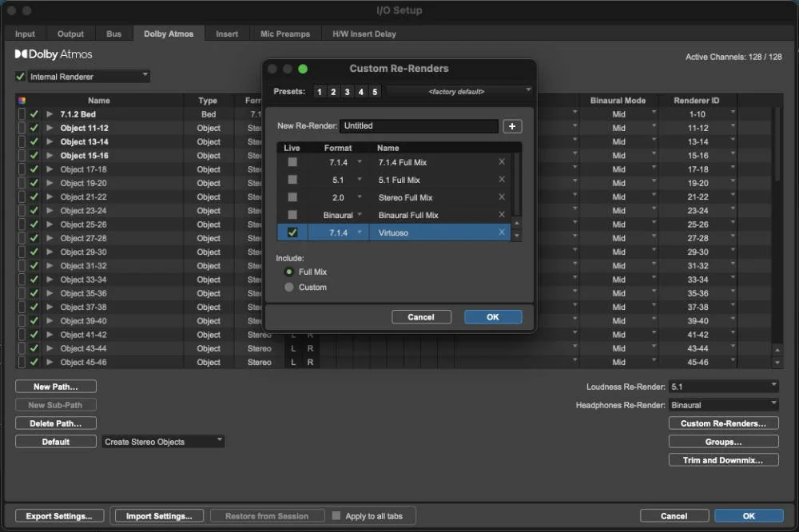Open Binaural Mode dropdown for 7.1.2 Bed
Screen dimensions: 799x532
pos(654,112)
